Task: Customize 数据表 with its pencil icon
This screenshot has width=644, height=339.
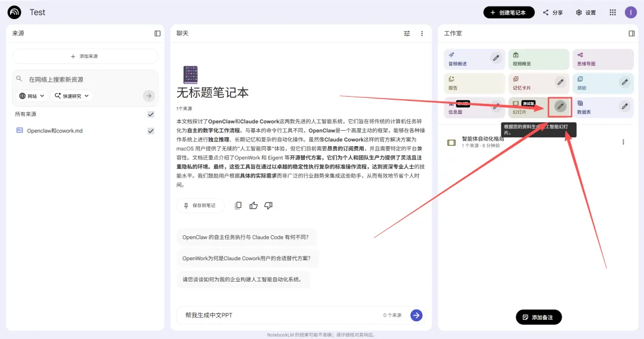Action: [x=625, y=106]
